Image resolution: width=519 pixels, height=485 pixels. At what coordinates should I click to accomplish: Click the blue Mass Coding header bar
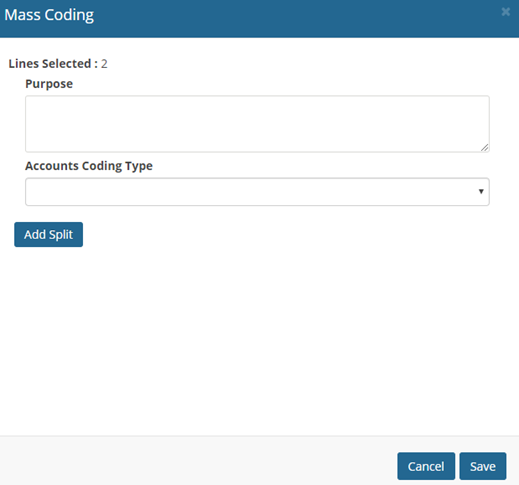[x=259, y=18]
